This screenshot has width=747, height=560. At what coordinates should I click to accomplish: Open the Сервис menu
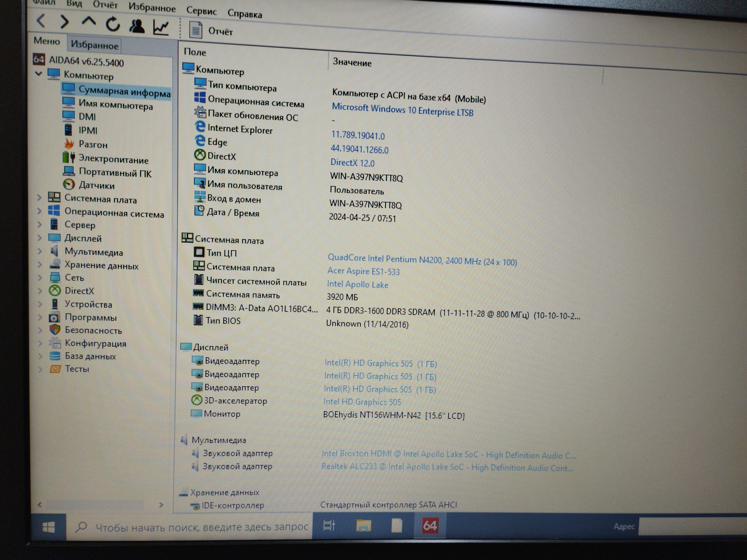click(201, 10)
